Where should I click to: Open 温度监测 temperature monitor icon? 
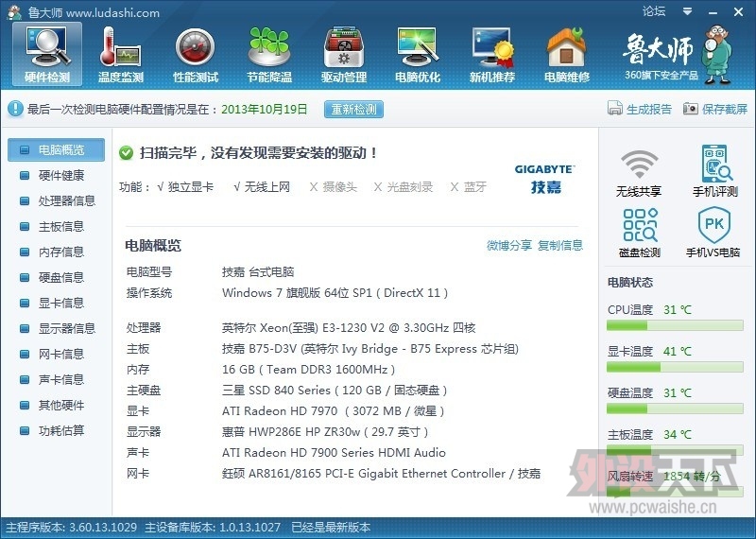121,54
